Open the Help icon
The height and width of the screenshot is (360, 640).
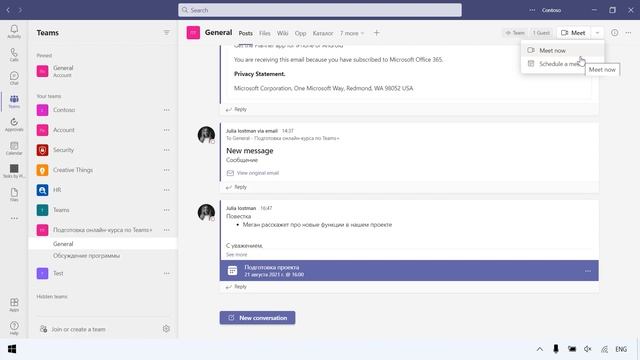[x=14, y=328]
